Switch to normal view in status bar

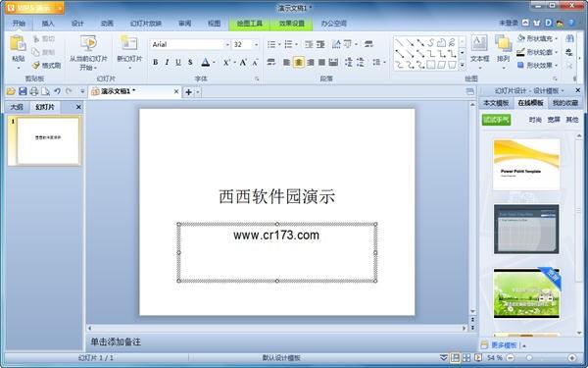click(x=456, y=358)
